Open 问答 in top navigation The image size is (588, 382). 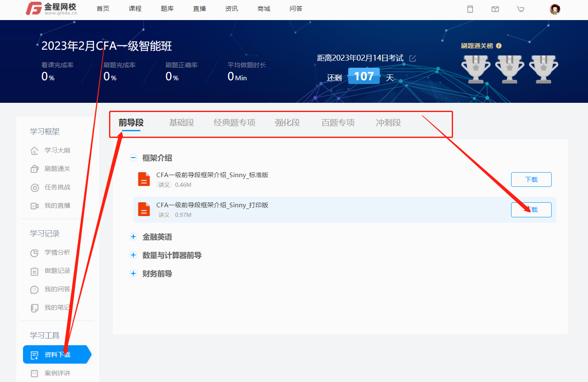coord(296,9)
